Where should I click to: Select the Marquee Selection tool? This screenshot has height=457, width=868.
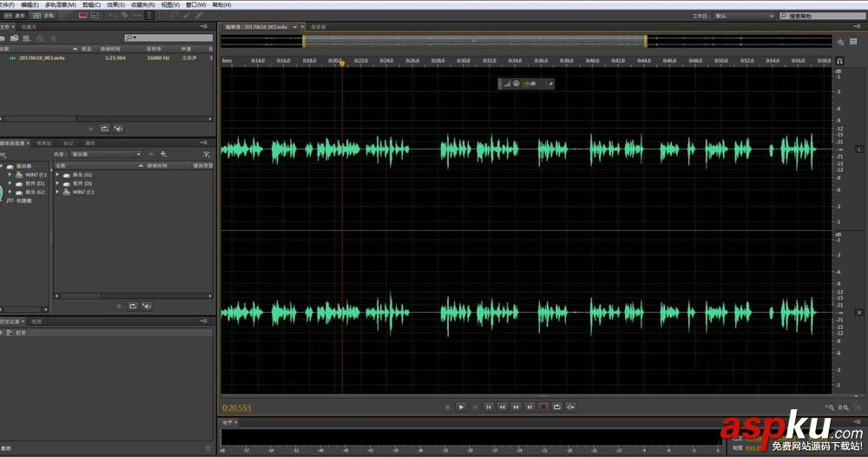point(161,16)
